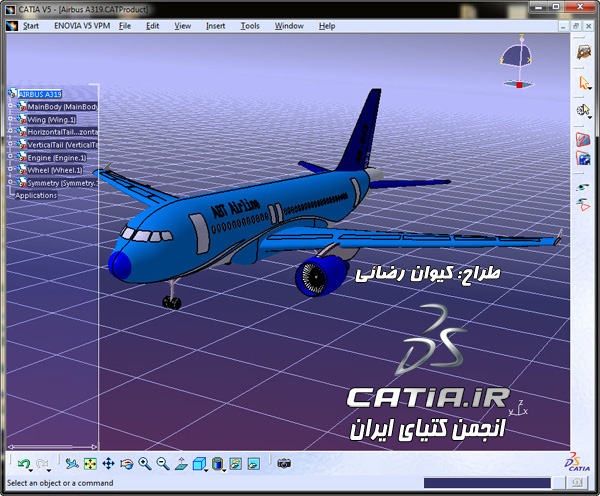
Task: Select Symmetry item in tree
Action: [x=62, y=183]
